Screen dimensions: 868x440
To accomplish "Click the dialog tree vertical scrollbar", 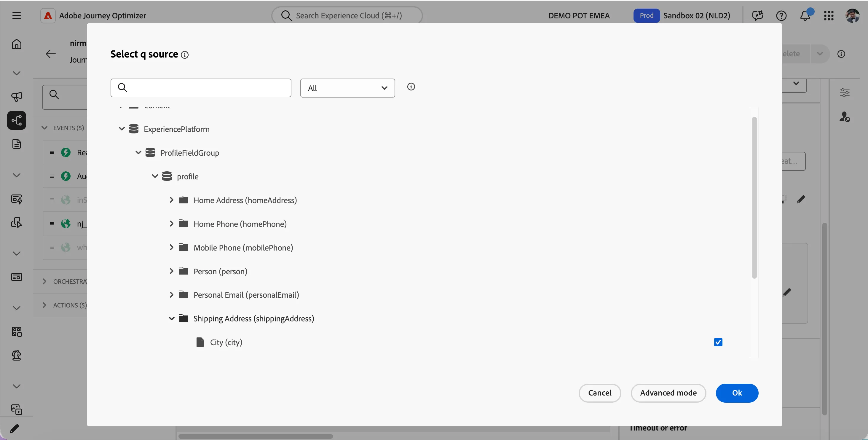I will click(754, 197).
